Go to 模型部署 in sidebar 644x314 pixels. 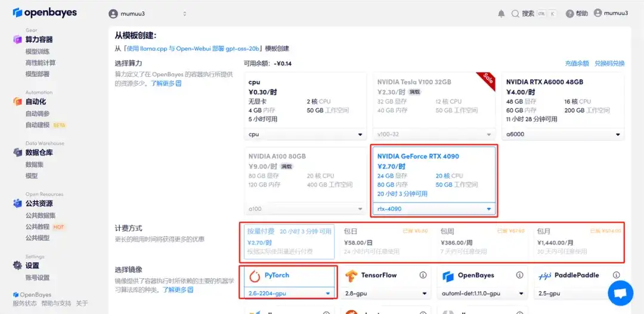point(38,74)
